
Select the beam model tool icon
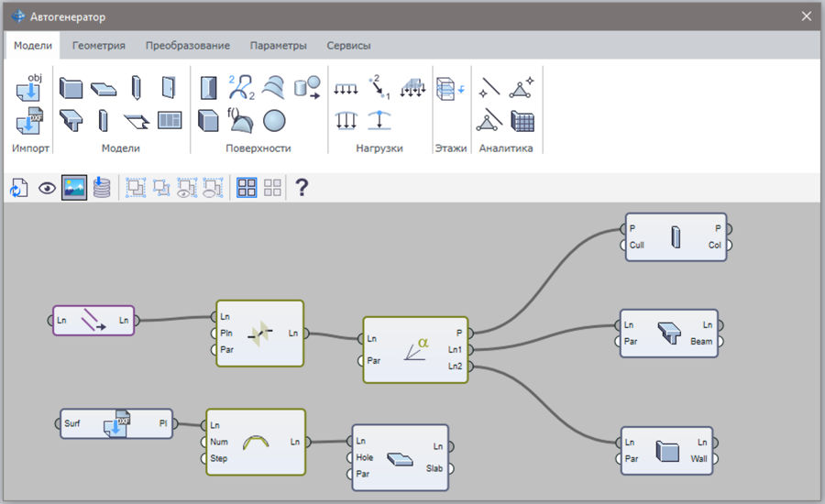point(71,121)
